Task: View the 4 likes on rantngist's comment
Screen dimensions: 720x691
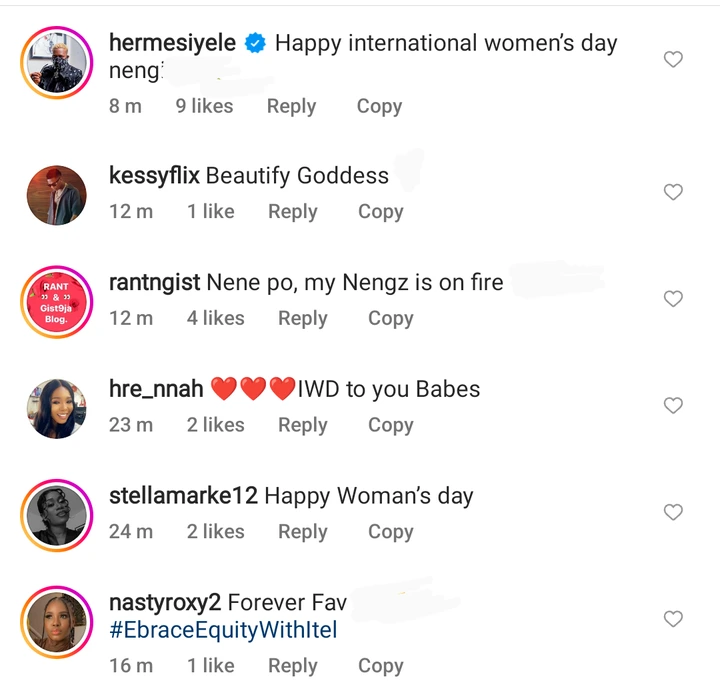Action: pos(215,318)
